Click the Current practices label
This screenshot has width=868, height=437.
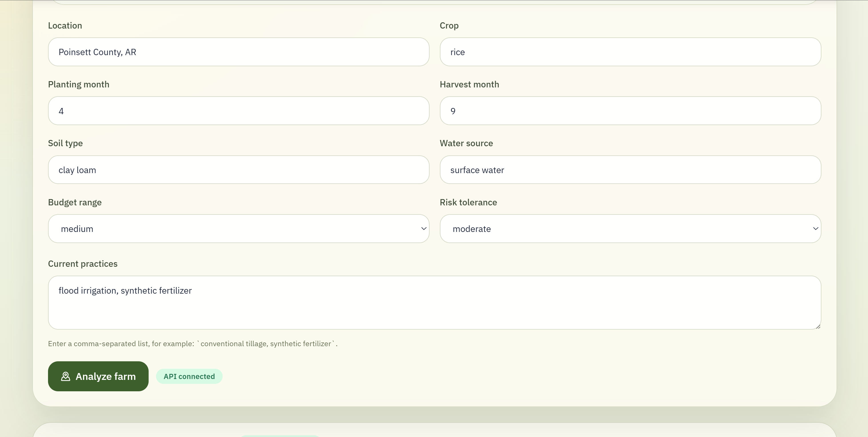pyautogui.click(x=83, y=264)
